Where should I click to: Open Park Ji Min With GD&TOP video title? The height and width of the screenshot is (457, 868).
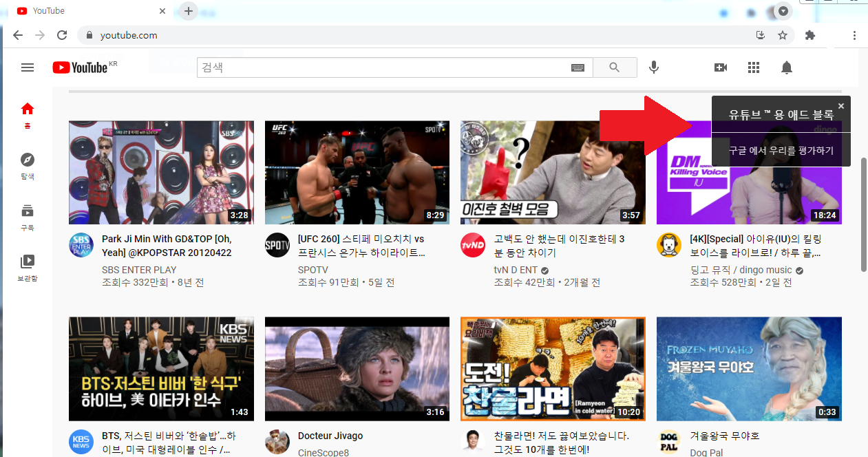167,246
